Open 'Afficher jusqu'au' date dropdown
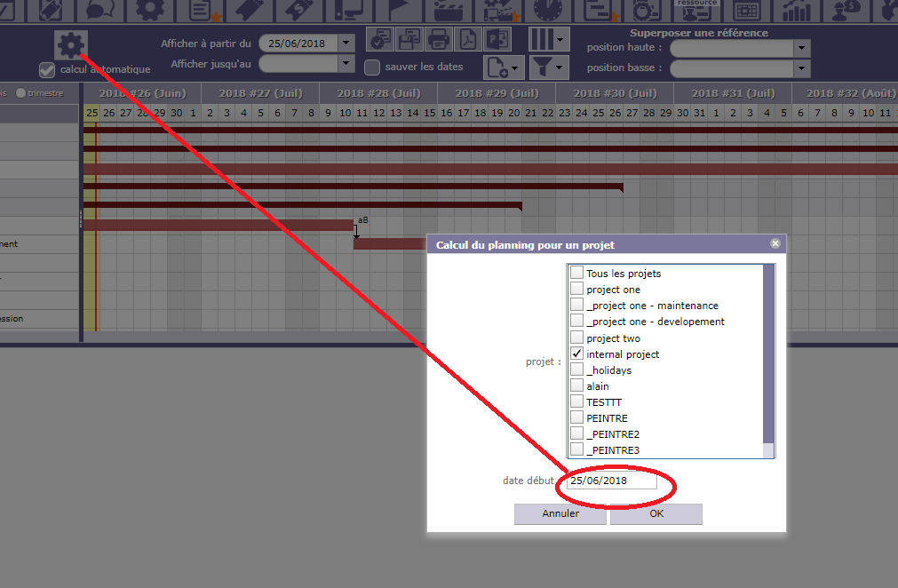Image resolution: width=898 pixels, height=588 pixels. point(346,63)
